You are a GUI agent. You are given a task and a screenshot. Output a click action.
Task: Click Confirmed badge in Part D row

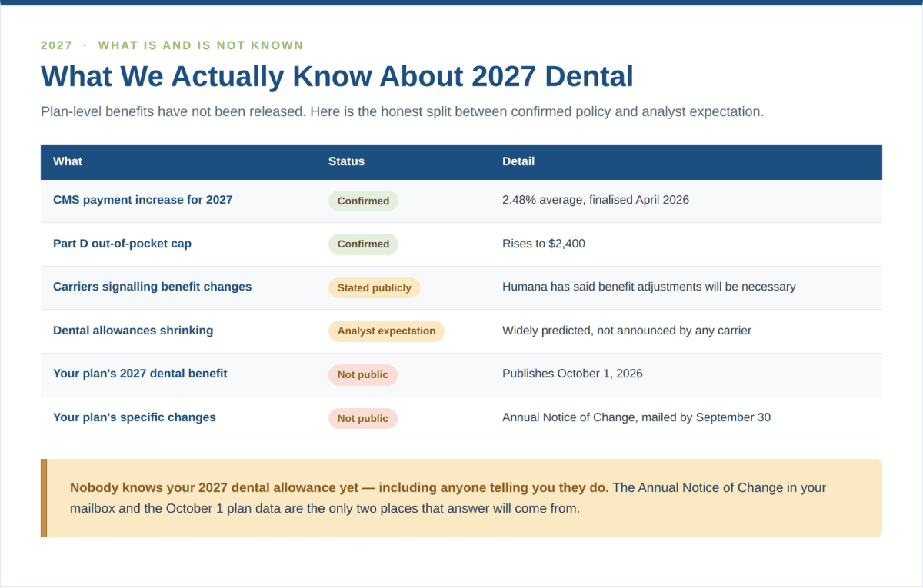tap(363, 244)
